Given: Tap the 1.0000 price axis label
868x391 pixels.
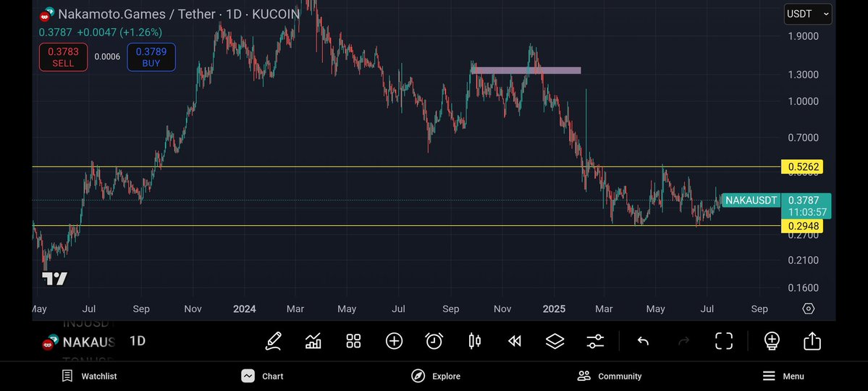Looking at the screenshot, I should [x=803, y=101].
